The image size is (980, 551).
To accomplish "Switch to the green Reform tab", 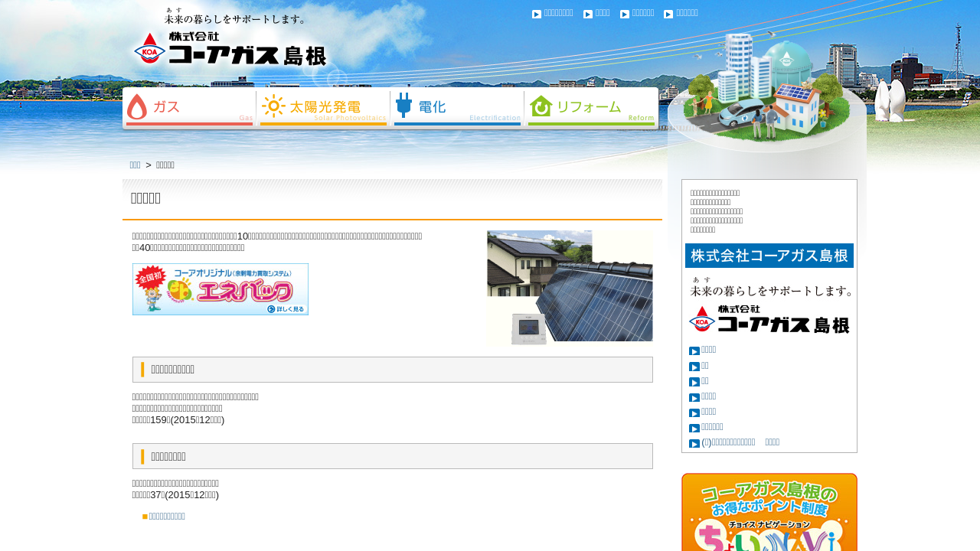I will (x=591, y=108).
